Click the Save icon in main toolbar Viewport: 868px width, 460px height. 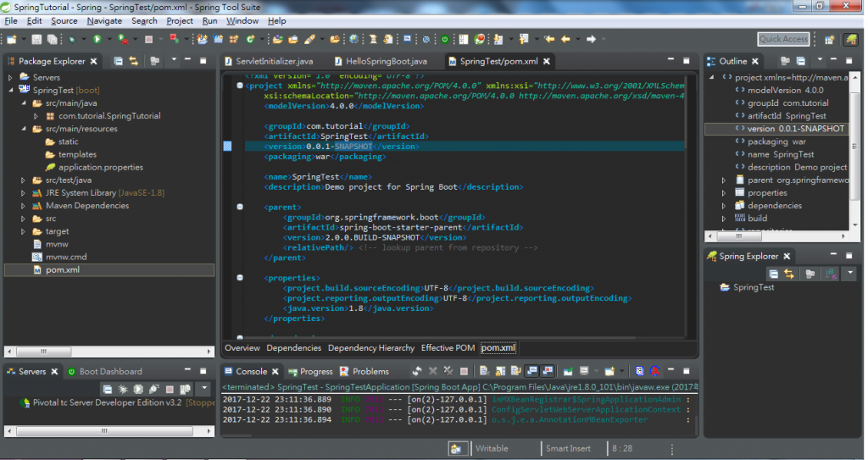click(36, 39)
